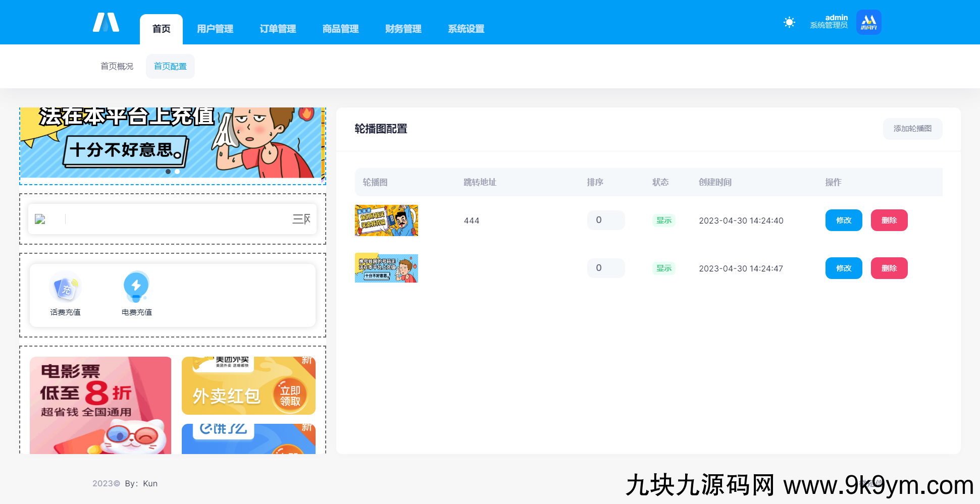Open the 系统设置 menu
Screen dimensions: 980x504
(466, 29)
